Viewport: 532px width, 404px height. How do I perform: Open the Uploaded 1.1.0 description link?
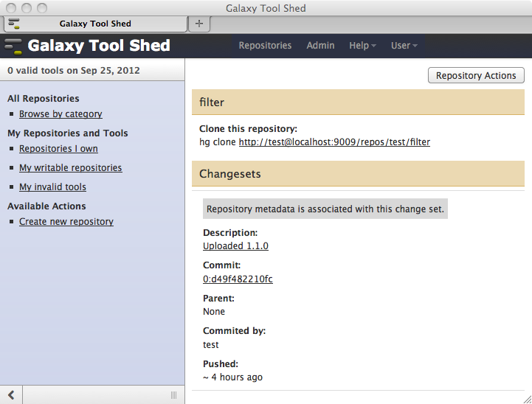[x=235, y=245]
